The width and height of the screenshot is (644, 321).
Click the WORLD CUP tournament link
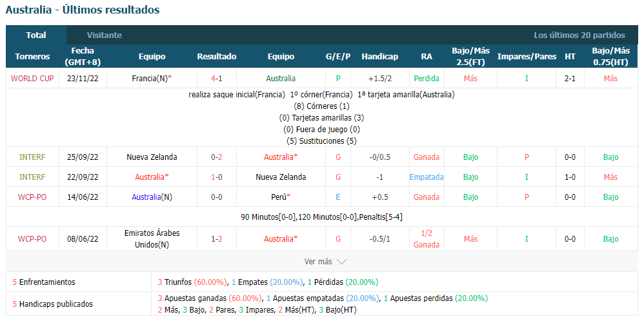(x=32, y=79)
